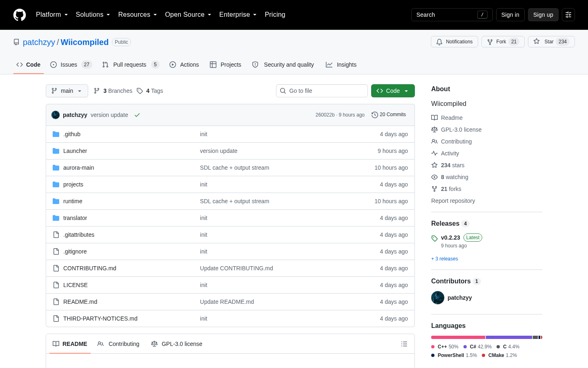Viewport: 588px width, 368px height.
Task: Open the .github folder icon
Action: 56,134
